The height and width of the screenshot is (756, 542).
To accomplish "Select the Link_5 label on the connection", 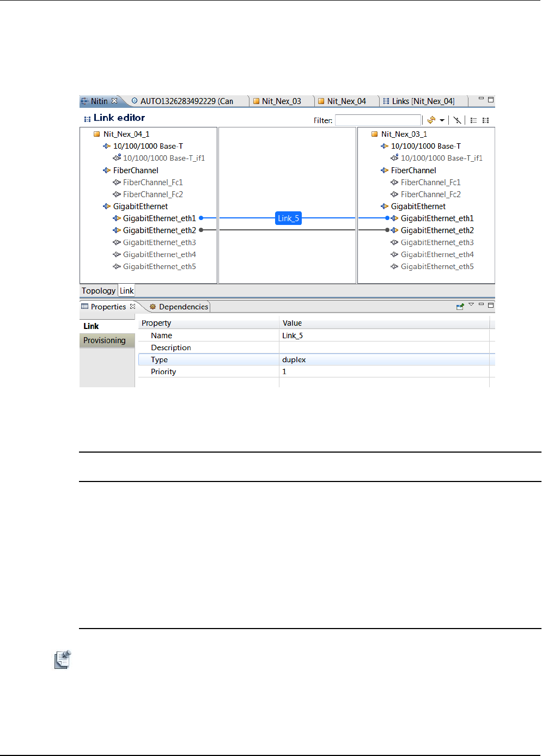I will pos(288,218).
